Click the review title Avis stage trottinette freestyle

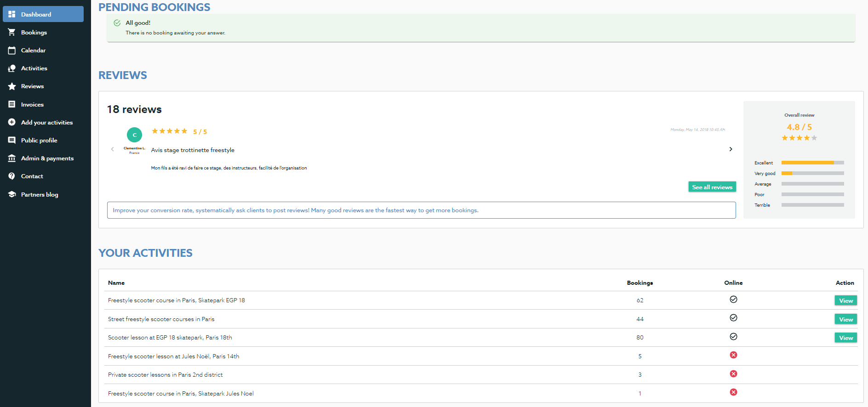pyautogui.click(x=193, y=150)
